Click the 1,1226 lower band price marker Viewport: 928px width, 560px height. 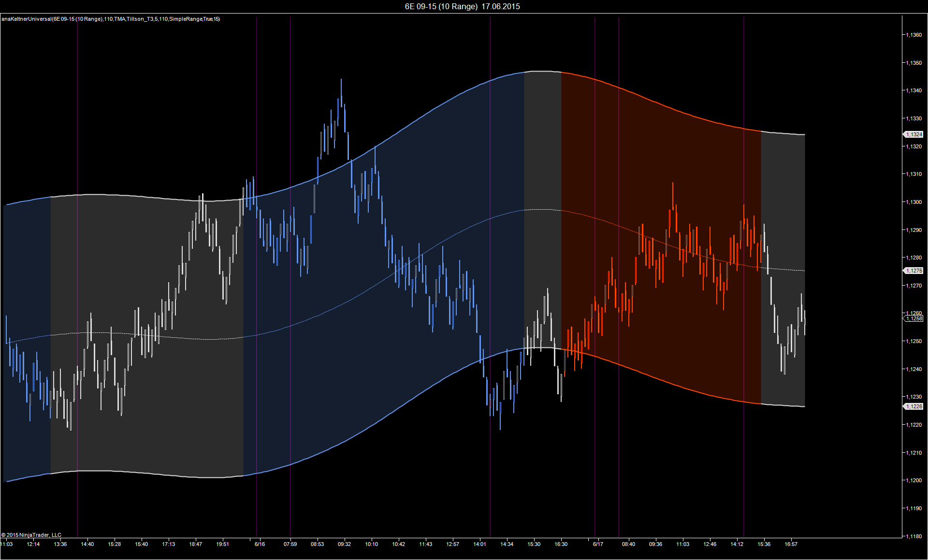pyautogui.click(x=914, y=406)
